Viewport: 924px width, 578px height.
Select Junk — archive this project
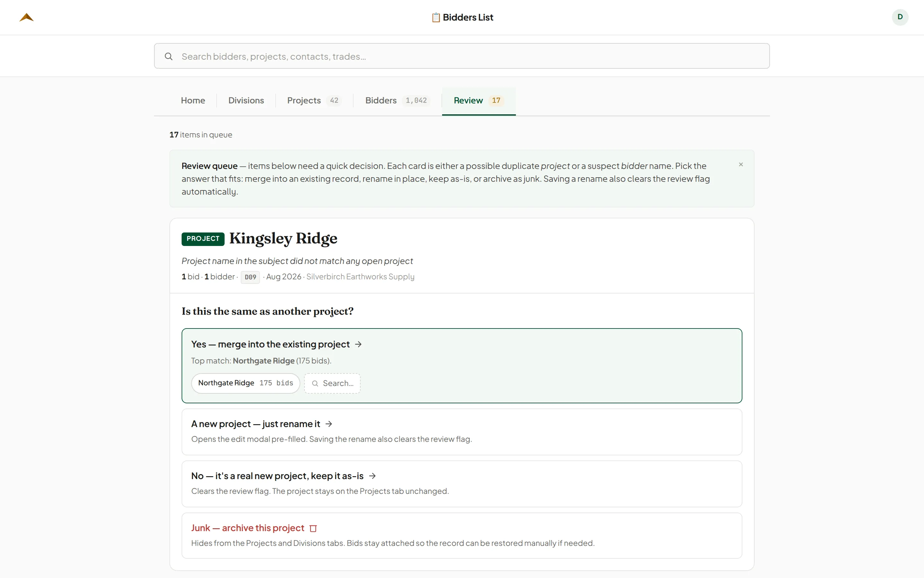(462, 535)
